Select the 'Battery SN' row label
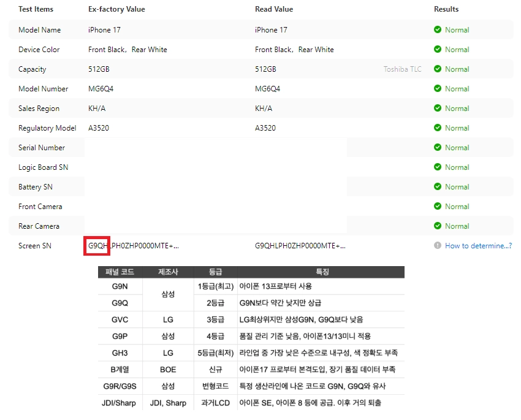 click(x=36, y=187)
